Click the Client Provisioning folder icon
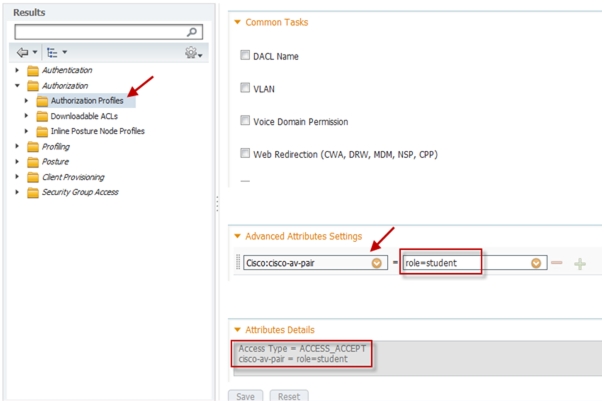Screen dimensions: 604x401 33,177
